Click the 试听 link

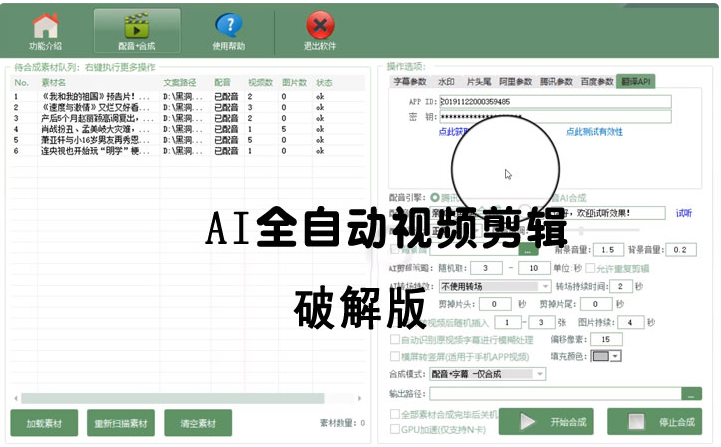683,213
